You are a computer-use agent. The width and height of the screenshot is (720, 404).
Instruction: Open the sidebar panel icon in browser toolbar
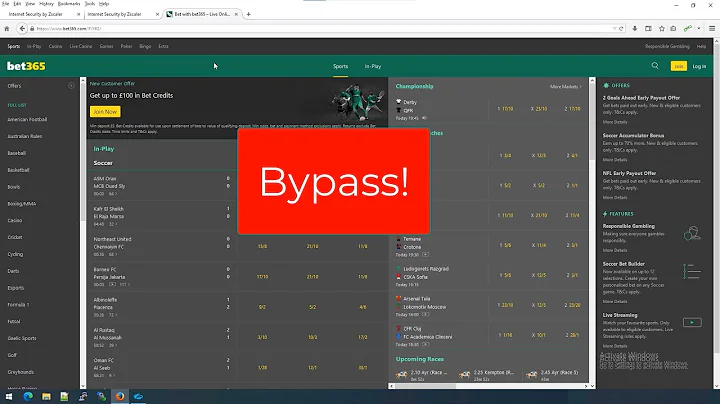648,28
